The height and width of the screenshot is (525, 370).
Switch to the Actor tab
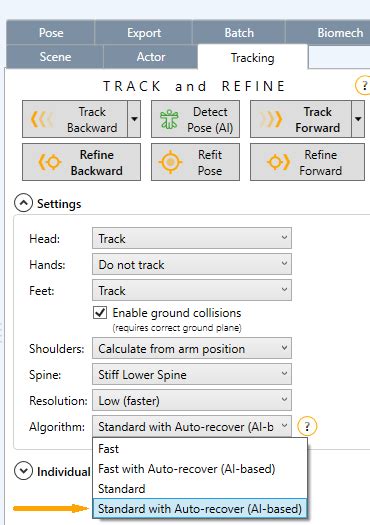151,57
